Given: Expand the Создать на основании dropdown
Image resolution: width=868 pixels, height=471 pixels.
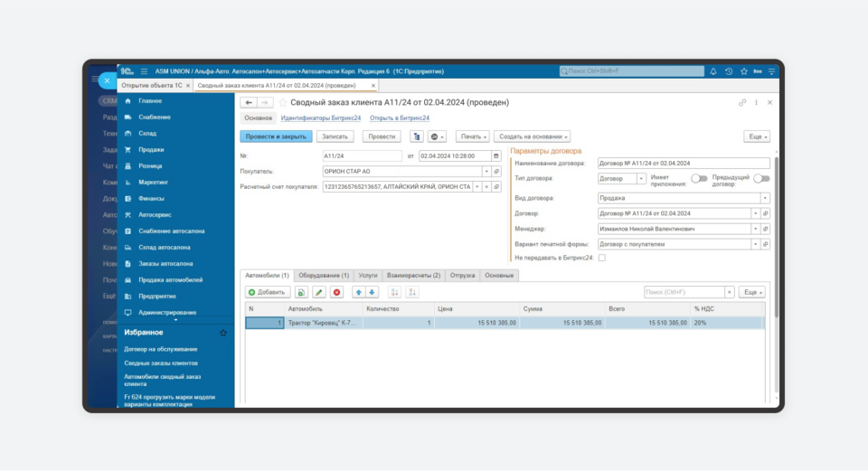Looking at the screenshot, I should [x=532, y=137].
